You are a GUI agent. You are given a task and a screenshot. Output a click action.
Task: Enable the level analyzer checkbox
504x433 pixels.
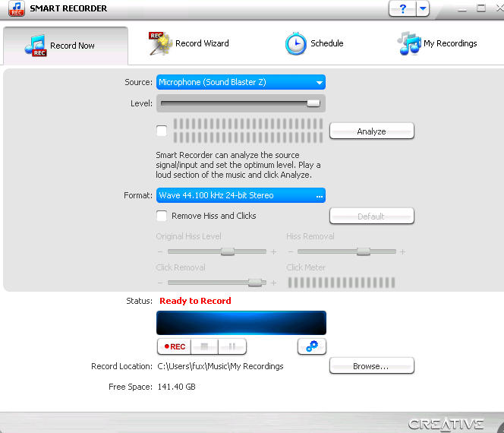pyautogui.click(x=162, y=131)
